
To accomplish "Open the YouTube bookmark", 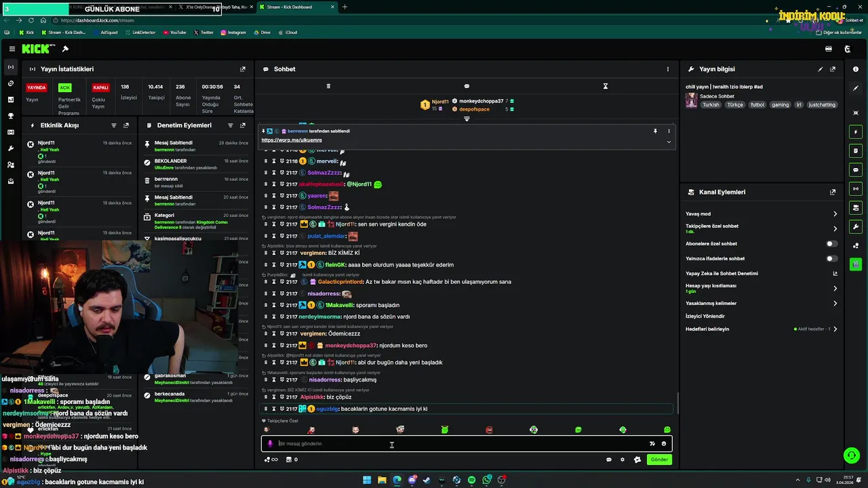I will click(174, 32).
